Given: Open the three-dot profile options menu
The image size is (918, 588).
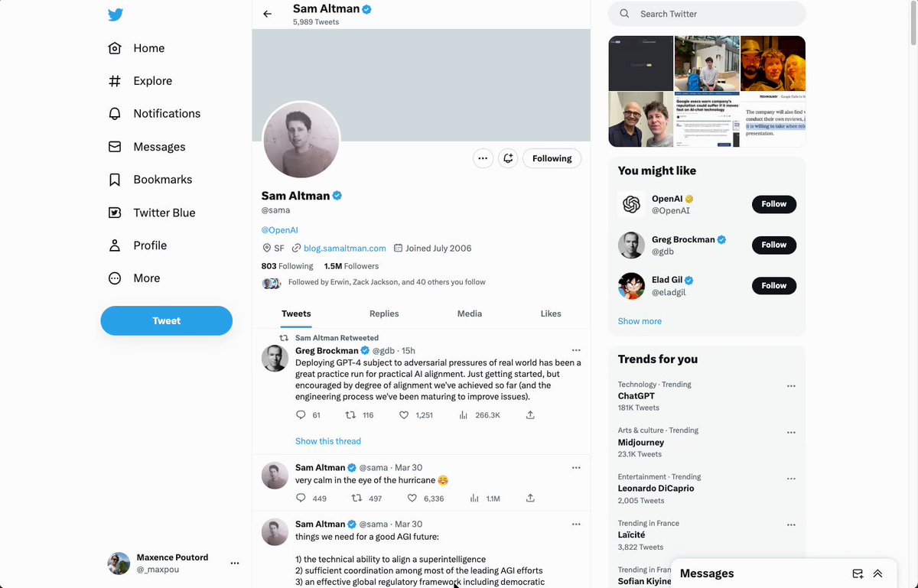Looking at the screenshot, I should pyautogui.click(x=482, y=158).
